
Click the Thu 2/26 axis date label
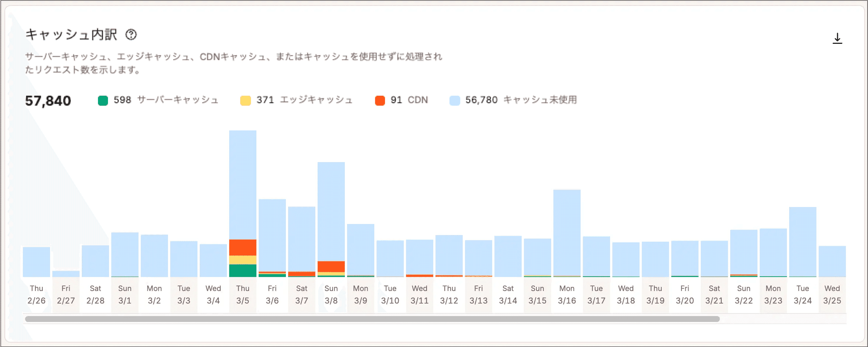pyautogui.click(x=36, y=295)
